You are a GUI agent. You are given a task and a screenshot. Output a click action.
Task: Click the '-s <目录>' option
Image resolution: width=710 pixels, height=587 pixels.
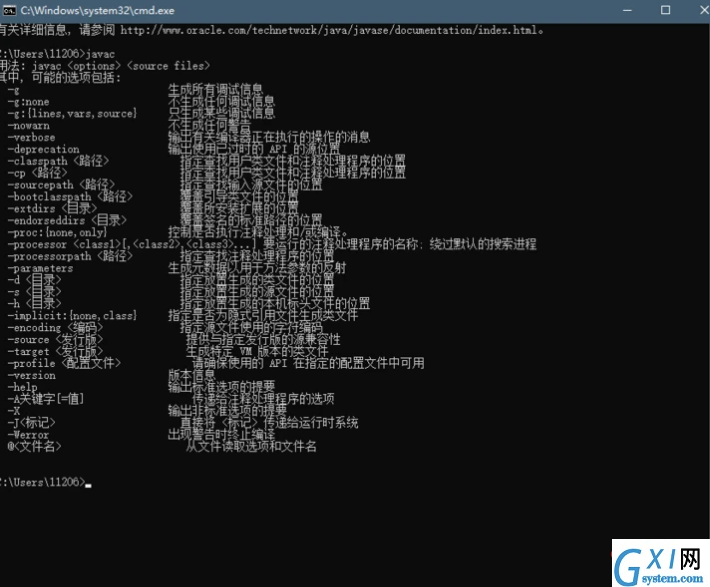pyautogui.click(x=34, y=292)
